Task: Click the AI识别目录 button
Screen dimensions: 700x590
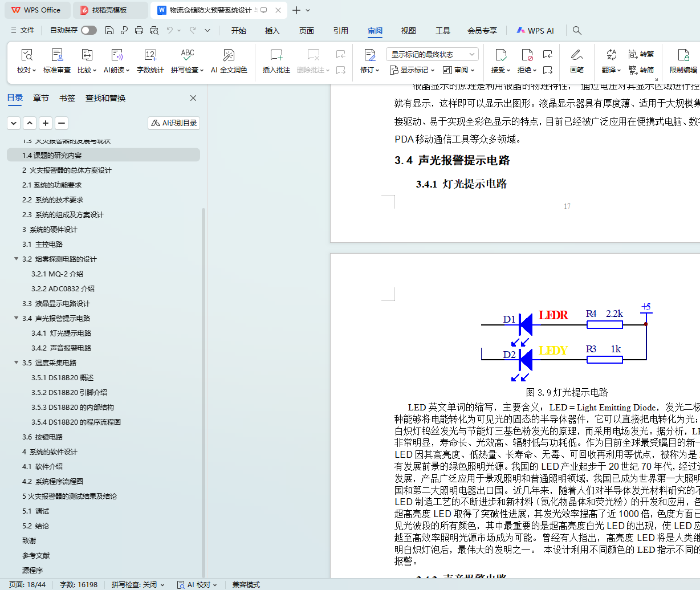Action: 174,123
